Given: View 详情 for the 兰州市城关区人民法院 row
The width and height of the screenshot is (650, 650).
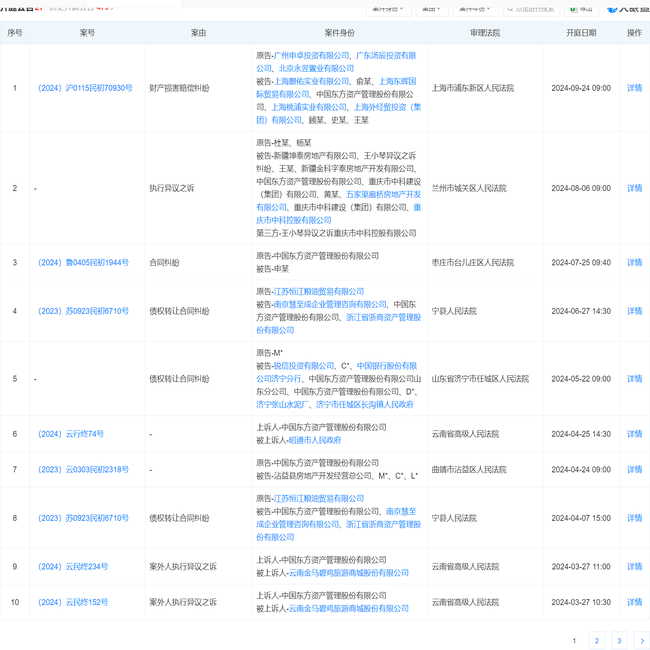Looking at the screenshot, I should click(634, 188).
